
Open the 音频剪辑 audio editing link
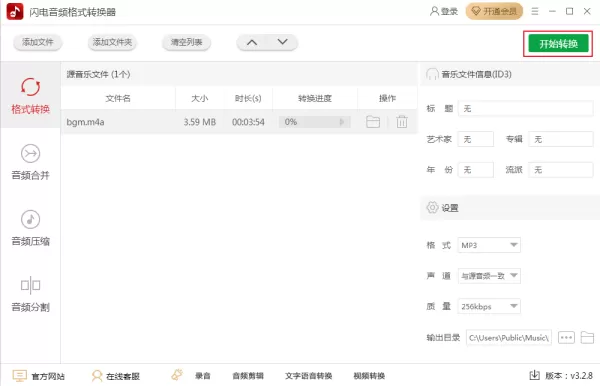pos(248,376)
